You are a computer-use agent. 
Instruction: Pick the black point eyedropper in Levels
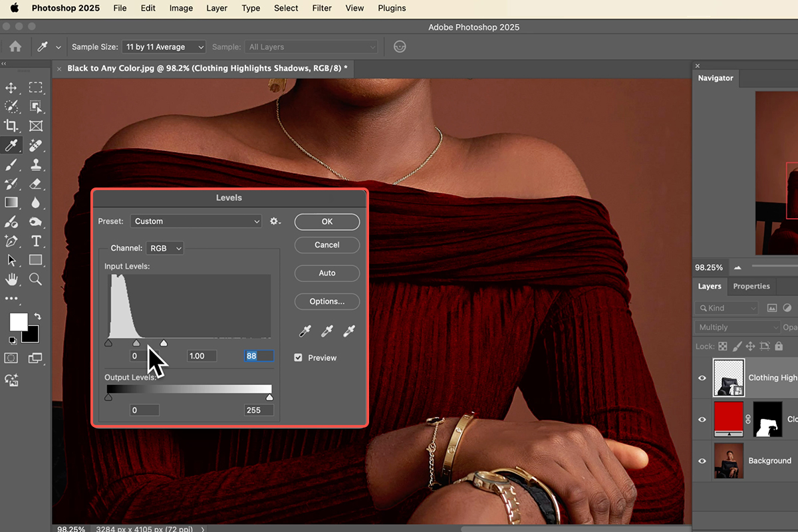(x=305, y=331)
